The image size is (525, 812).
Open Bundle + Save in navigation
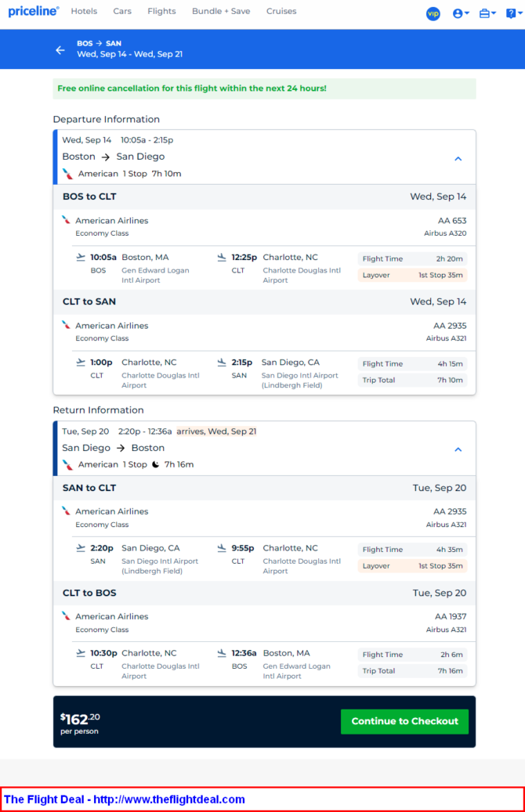pos(221,12)
